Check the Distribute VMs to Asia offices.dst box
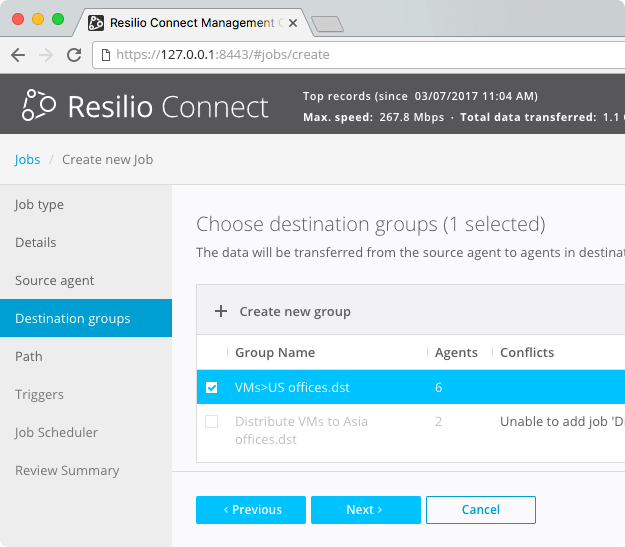 (211, 421)
